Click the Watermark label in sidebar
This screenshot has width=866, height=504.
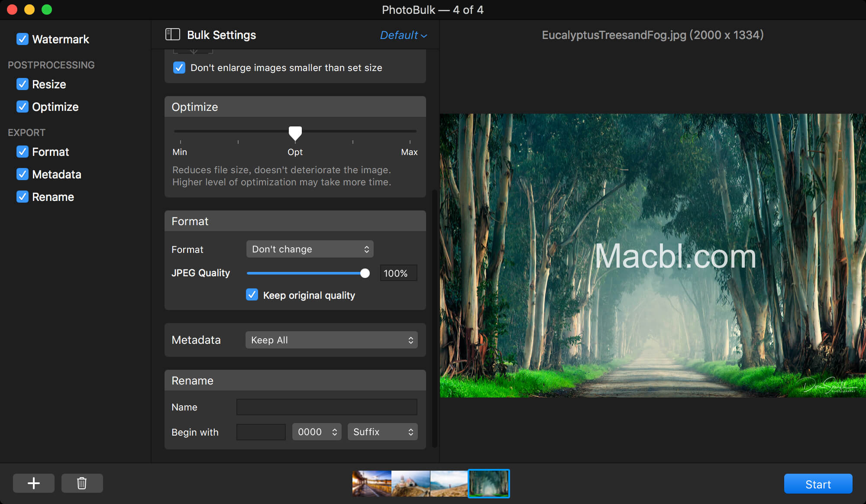click(x=61, y=39)
